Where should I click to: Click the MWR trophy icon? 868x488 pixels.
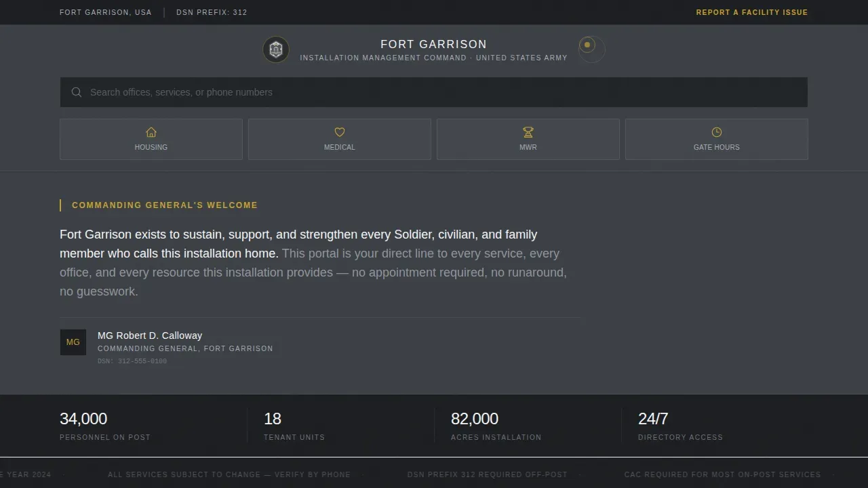click(528, 132)
